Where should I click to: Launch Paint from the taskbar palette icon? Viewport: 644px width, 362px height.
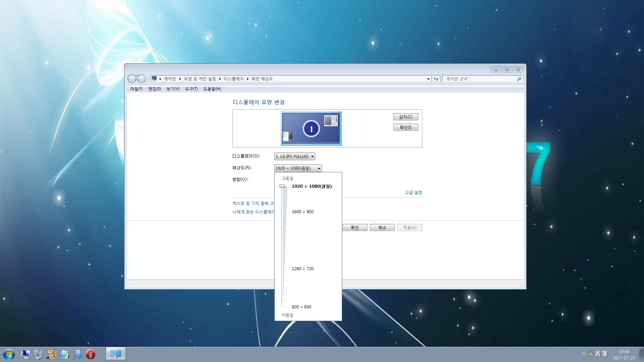pyautogui.click(x=51, y=354)
